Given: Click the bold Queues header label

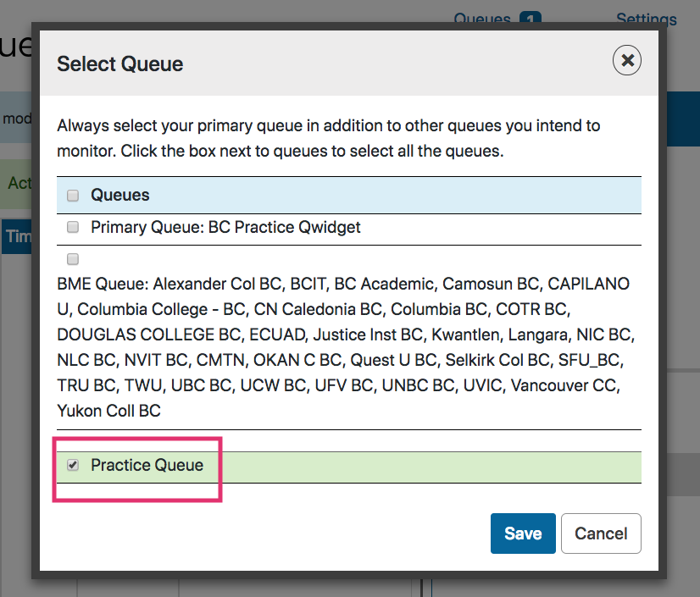Looking at the screenshot, I should click(119, 195).
